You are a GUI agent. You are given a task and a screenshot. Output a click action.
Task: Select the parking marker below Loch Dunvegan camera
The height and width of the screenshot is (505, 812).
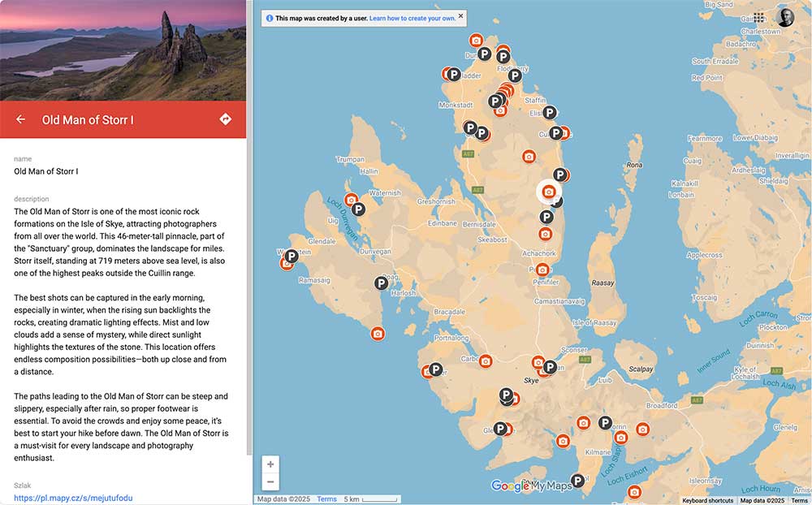(x=358, y=209)
